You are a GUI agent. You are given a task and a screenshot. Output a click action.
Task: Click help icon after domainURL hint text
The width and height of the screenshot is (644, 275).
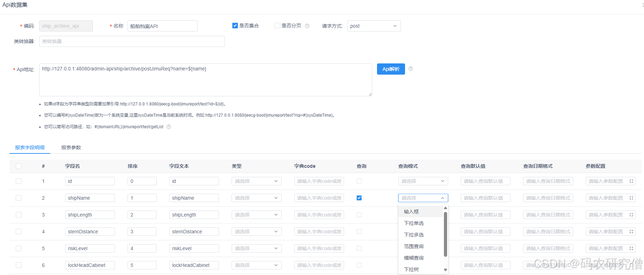point(169,127)
